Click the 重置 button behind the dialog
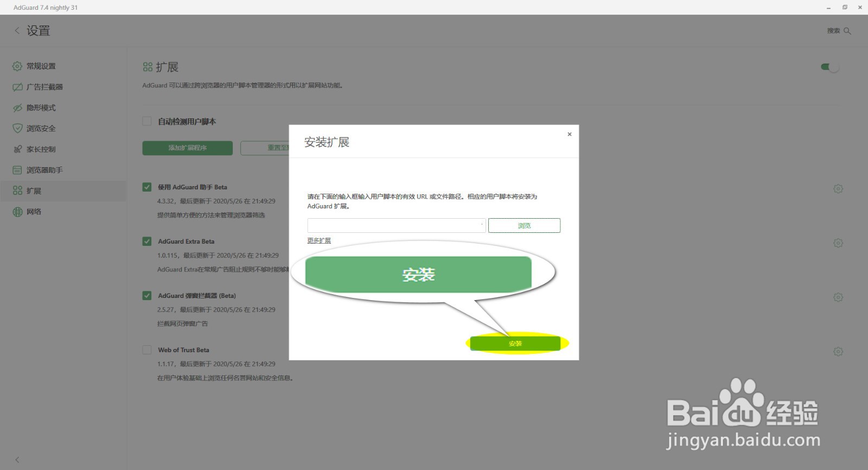This screenshot has width=868, height=470. click(x=265, y=148)
